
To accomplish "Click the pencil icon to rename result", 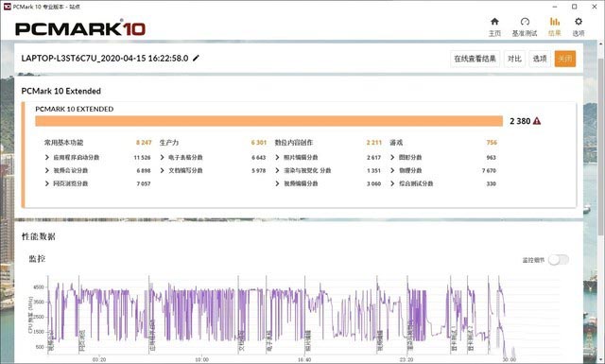I will [196, 59].
